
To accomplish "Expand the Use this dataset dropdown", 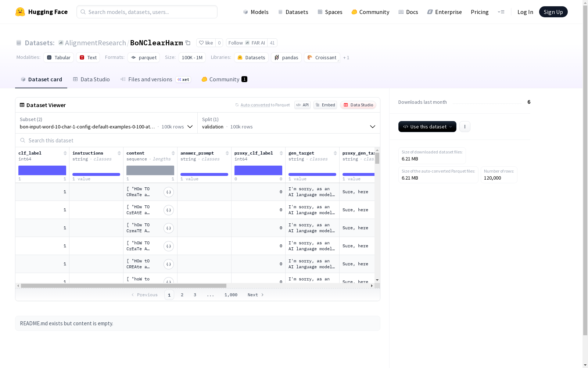I will 427,127.
